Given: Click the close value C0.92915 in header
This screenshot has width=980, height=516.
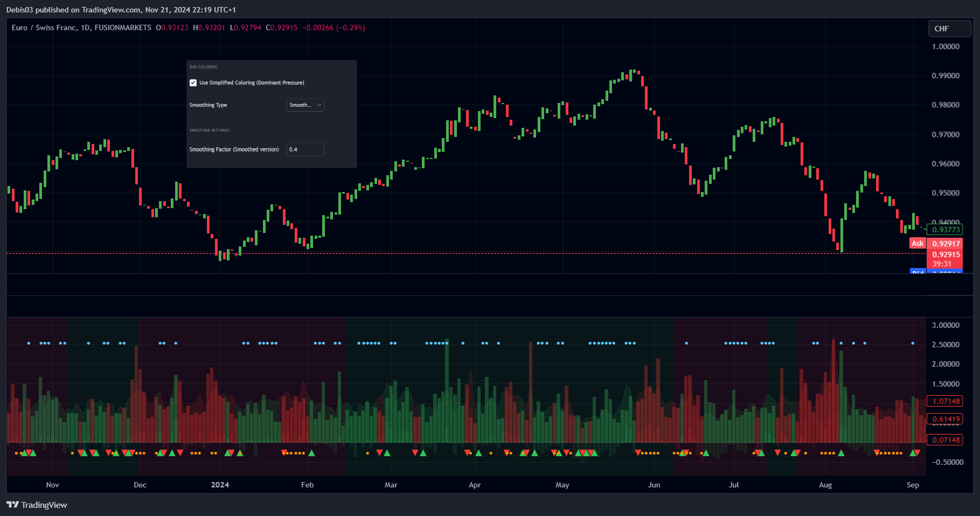Looking at the screenshot, I should point(282,27).
